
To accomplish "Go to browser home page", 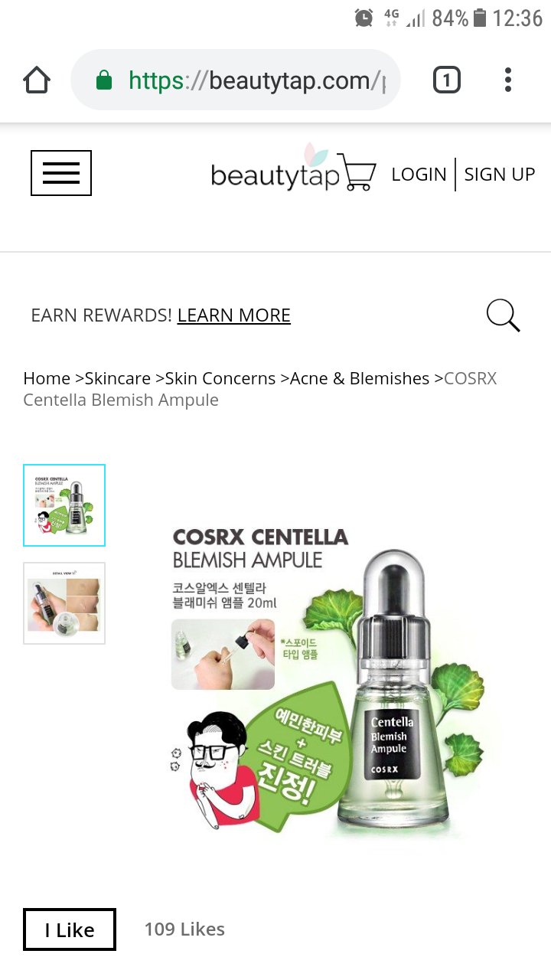I will coord(37,80).
